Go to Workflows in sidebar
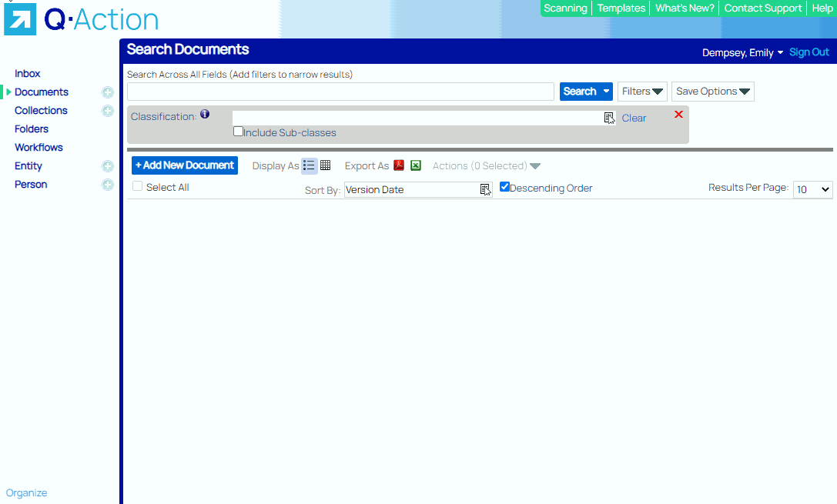The image size is (837, 504). (x=39, y=148)
